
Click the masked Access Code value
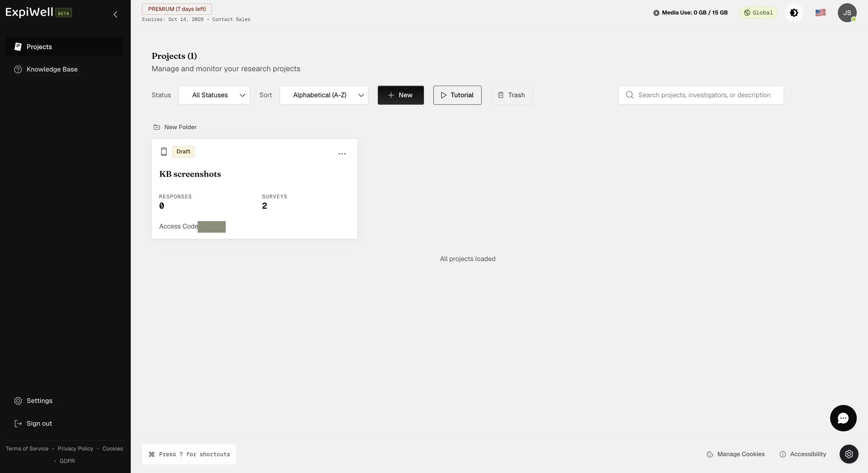point(211,227)
